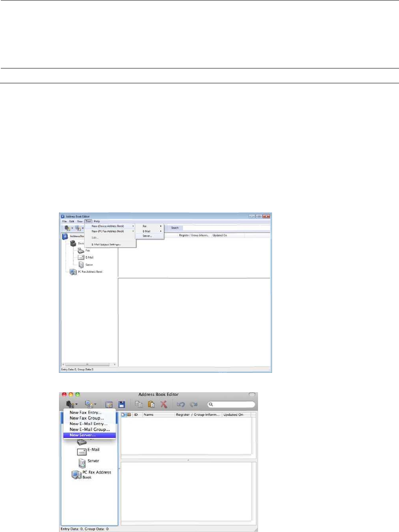The image size is (399, 532).
Task: Choose New Fax Group... in the Mac dropdown
Action: tap(89, 418)
